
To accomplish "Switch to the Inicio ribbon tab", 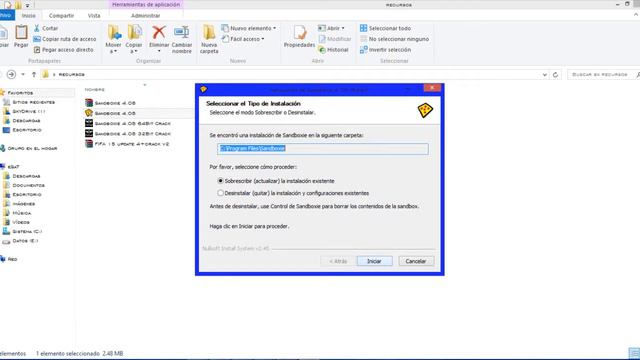I will [x=29, y=16].
